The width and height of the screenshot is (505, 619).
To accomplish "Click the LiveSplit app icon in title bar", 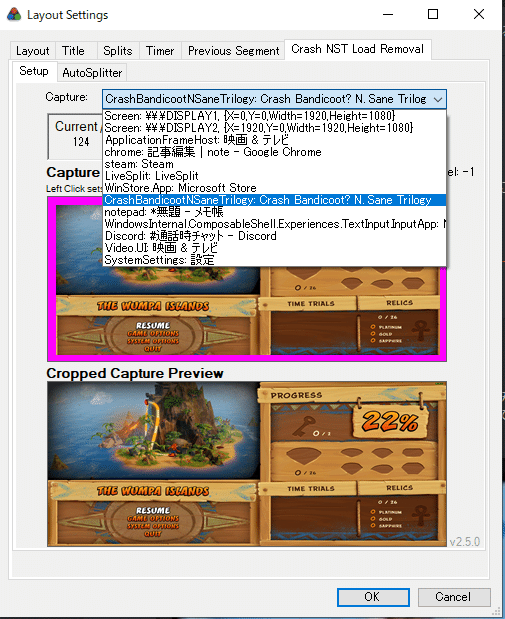I will pos(14,15).
